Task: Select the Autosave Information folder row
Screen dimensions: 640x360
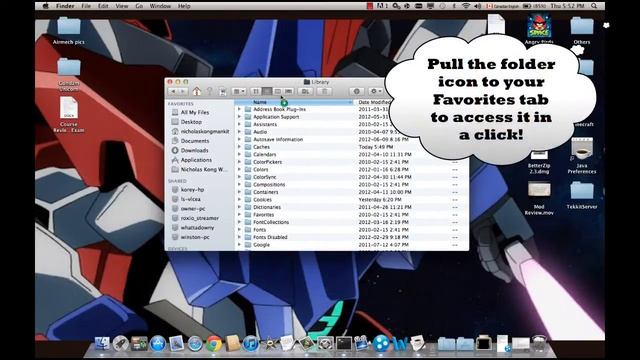Action: pyautogui.click(x=352, y=139)
